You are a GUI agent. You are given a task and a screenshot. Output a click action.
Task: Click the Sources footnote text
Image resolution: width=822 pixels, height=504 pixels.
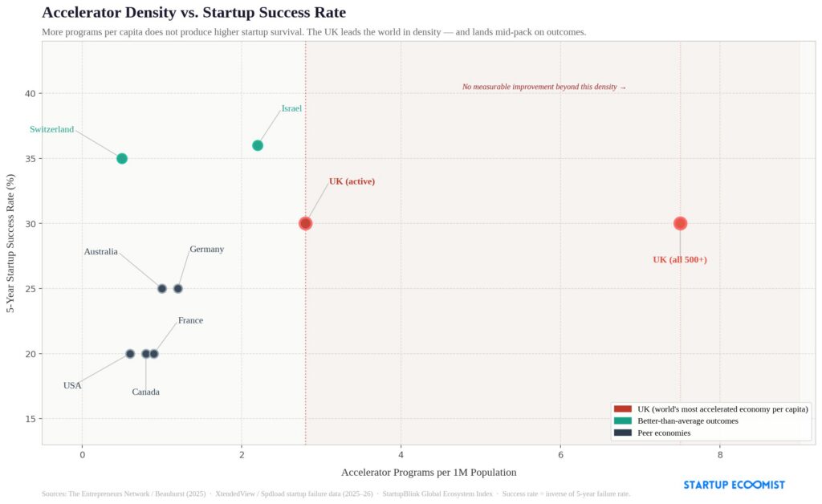pos(336,494)
